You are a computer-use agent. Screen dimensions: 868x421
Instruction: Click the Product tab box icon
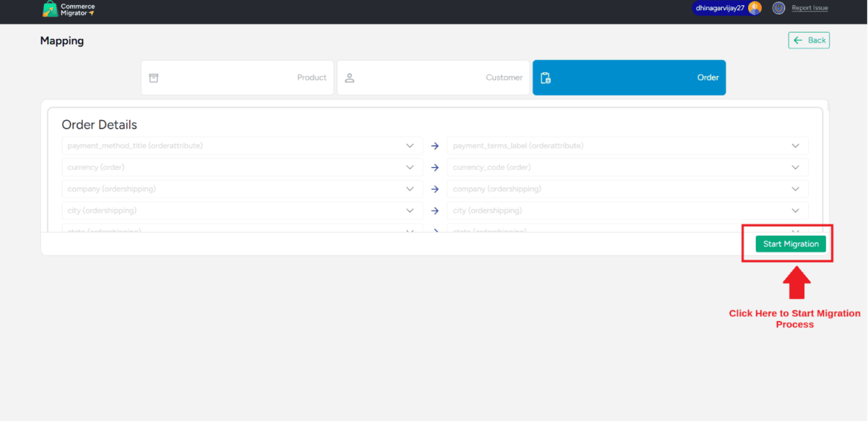point(153,77)
